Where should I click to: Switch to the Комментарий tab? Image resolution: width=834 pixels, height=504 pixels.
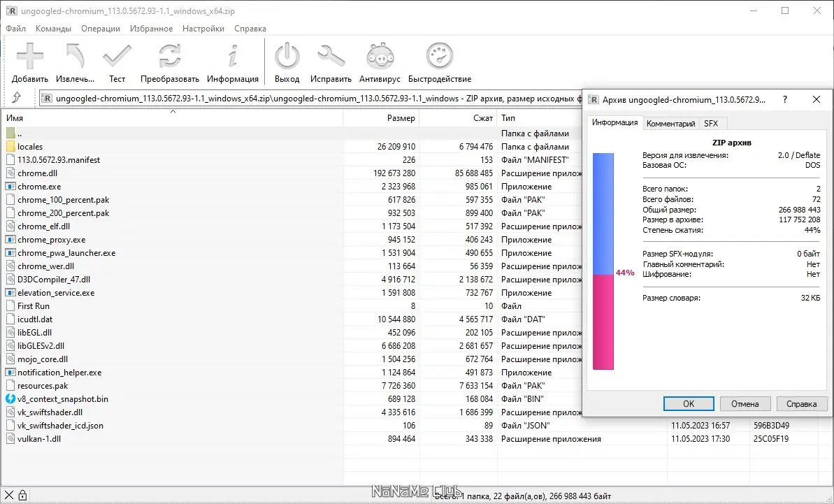click(x=670, y=123)
